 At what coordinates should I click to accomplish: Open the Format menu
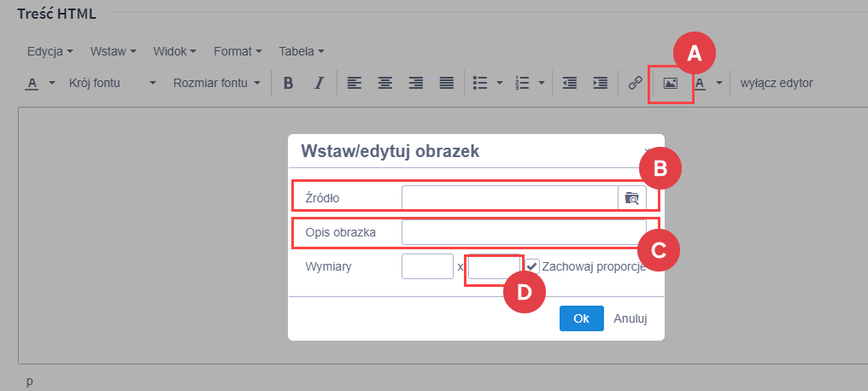[x=238, y=51]
